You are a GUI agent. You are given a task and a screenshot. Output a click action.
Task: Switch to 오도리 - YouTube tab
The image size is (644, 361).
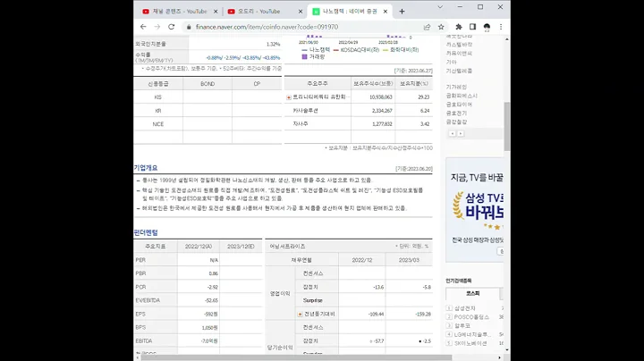point(258,12)
